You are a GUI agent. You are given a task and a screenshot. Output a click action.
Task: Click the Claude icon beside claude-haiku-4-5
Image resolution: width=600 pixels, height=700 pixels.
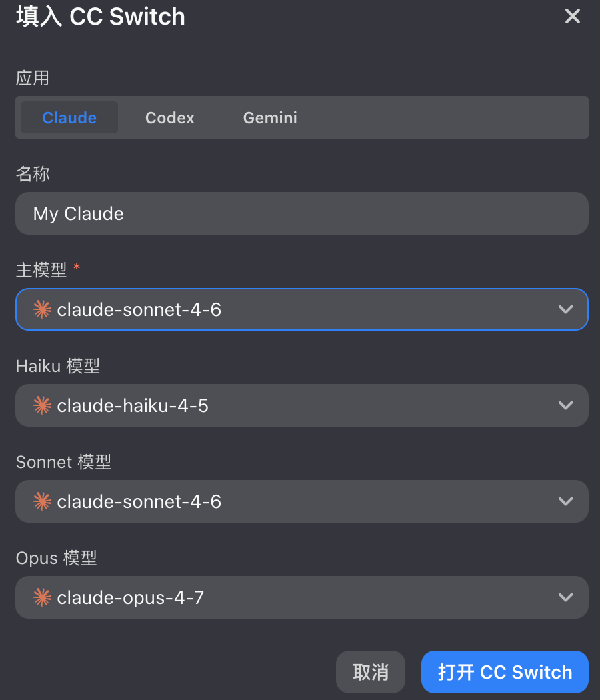pyautogui.click(x=41, y=405)
